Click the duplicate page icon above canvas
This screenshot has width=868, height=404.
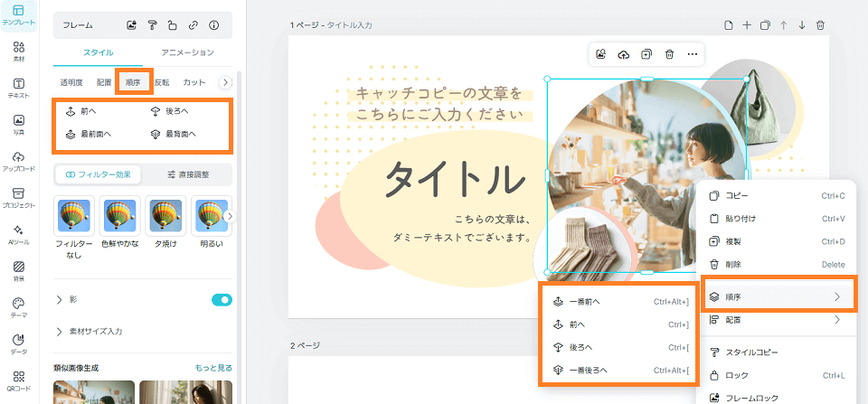coord(765,25)
